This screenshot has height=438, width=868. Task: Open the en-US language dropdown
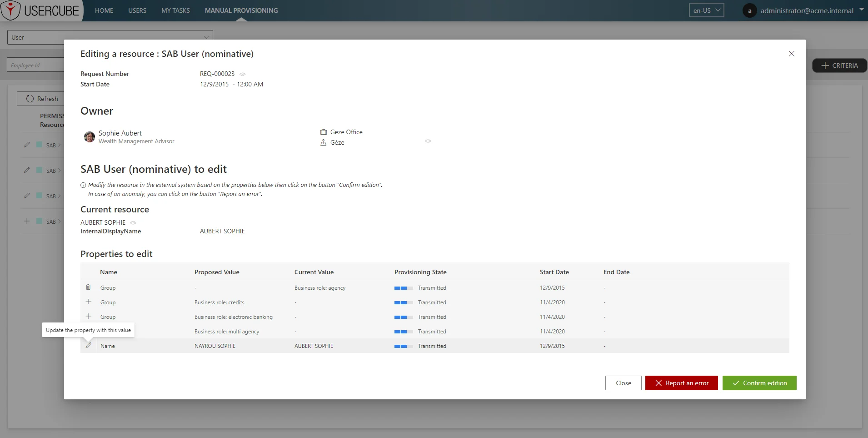707,10
